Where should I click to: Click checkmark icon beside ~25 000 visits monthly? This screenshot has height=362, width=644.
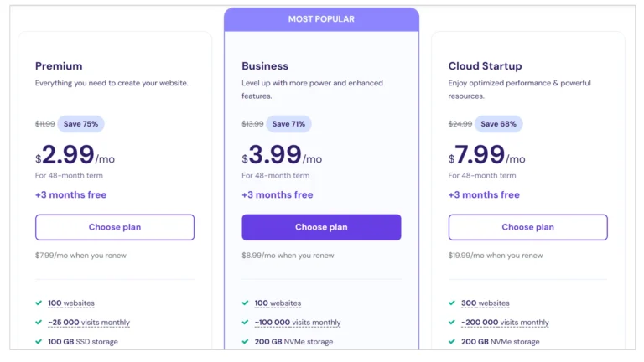click(39, 322)
